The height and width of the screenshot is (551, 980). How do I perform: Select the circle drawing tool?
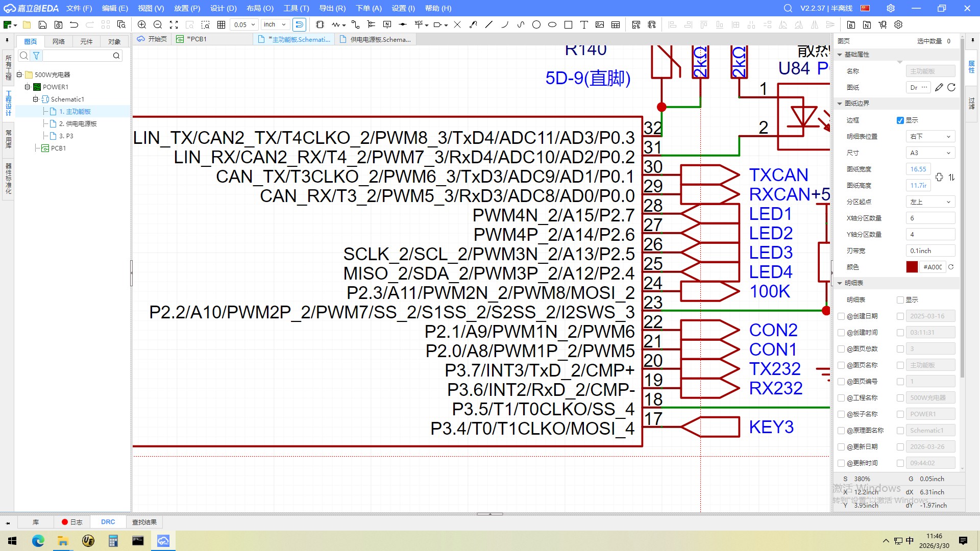tap(536, 24)
